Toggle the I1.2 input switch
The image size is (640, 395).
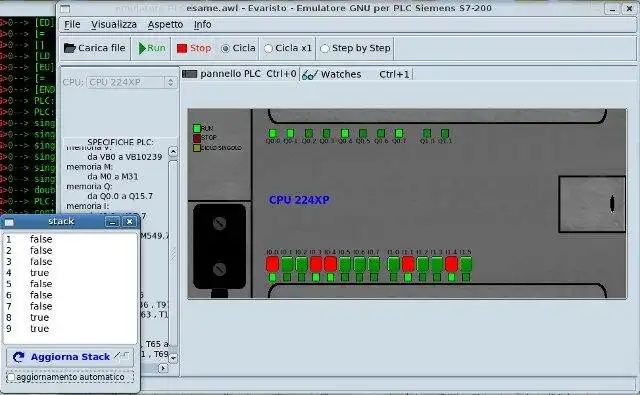click(422, 264)
